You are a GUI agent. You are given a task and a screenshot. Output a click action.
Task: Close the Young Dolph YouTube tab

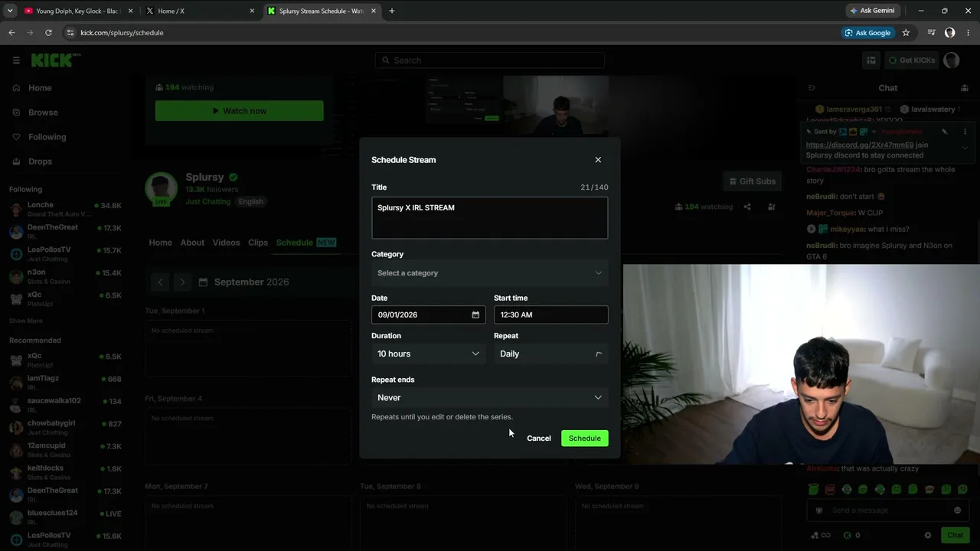coord(131,11)
